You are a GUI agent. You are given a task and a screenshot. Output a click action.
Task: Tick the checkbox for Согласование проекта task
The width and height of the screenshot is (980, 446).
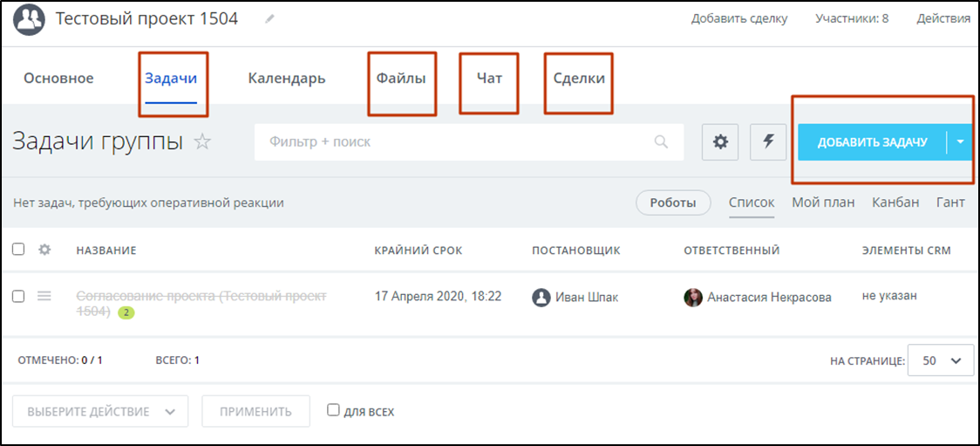18,297
